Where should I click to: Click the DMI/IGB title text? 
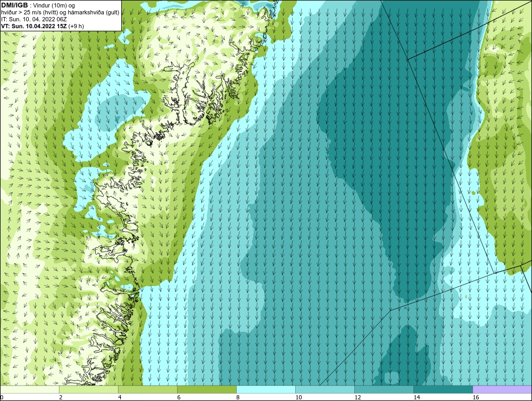click(14, 5)
